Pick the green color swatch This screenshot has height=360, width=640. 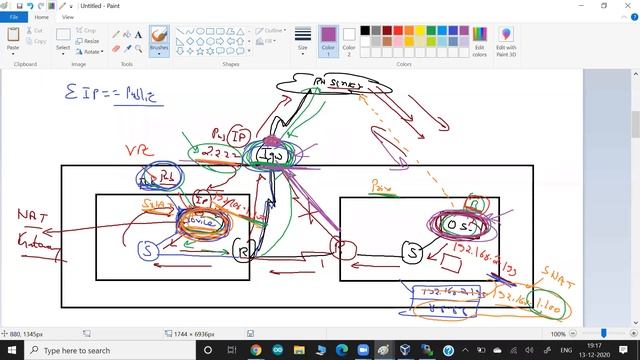(x=431, y=30)
